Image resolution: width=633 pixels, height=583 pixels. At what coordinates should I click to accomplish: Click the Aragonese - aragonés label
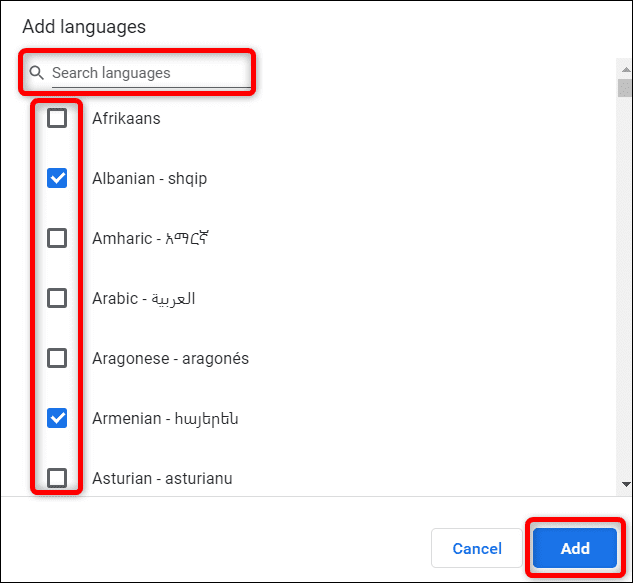170,359
